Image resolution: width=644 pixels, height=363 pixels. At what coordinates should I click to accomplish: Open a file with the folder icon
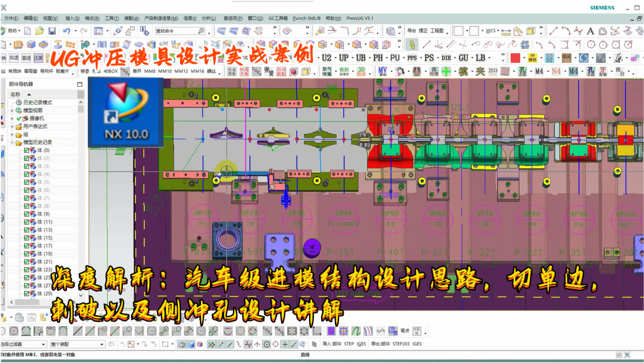coord(39,31)
